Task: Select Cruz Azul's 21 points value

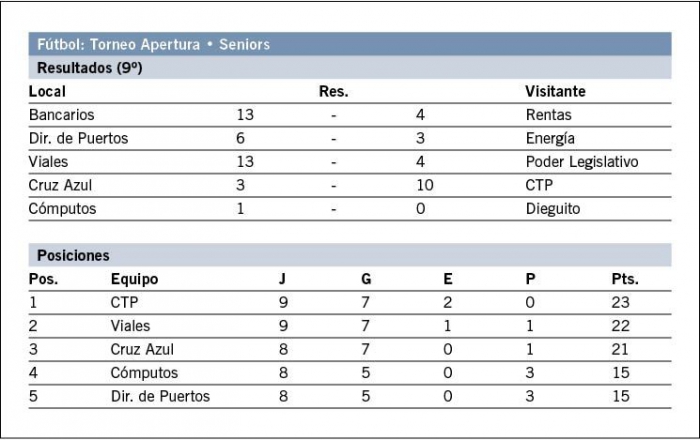Action: (620, 349)
